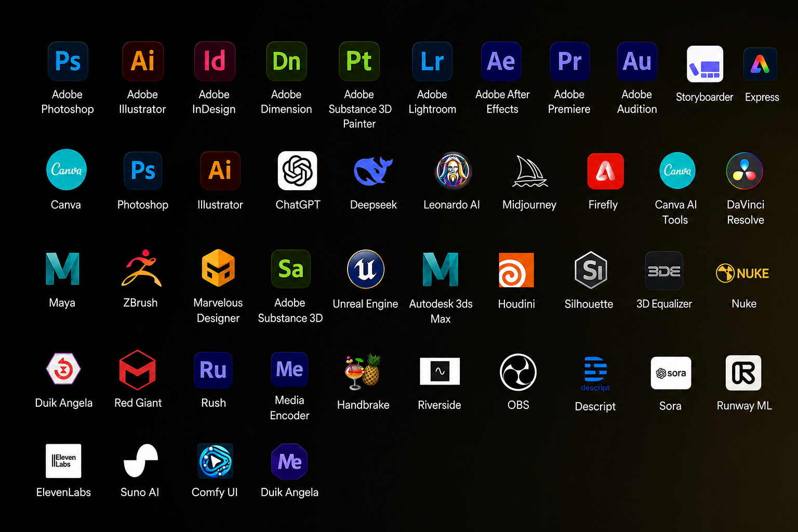Click the Deepseek blue whale icon
Image resolution: width=798 pixels, height=532 pixels.
[x=373, y=170]
